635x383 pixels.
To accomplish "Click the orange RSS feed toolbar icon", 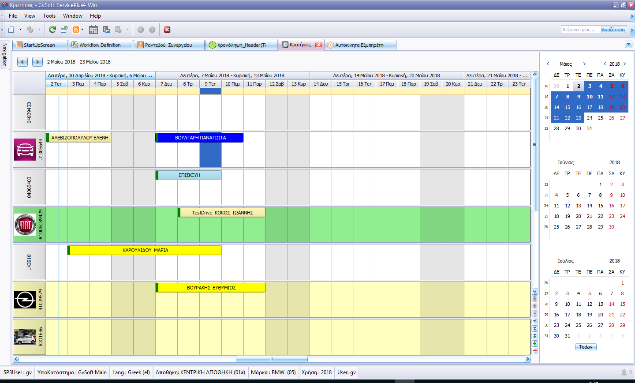I will [76, 30].
